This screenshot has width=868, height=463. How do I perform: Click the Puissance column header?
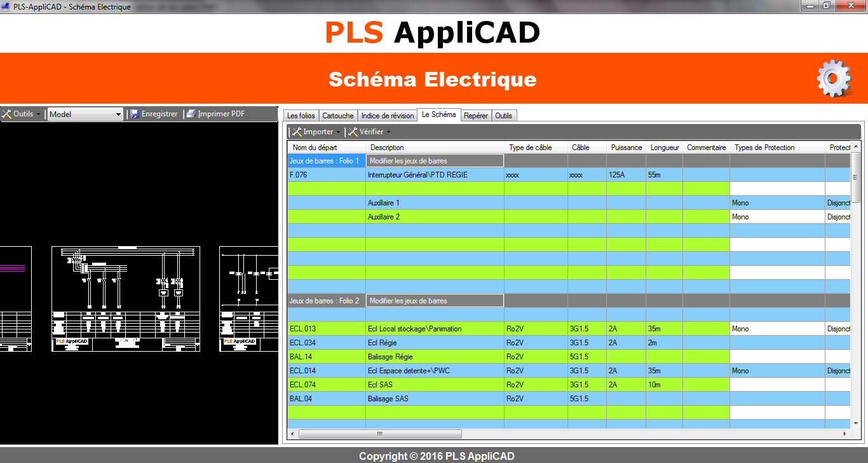point(626,148)
